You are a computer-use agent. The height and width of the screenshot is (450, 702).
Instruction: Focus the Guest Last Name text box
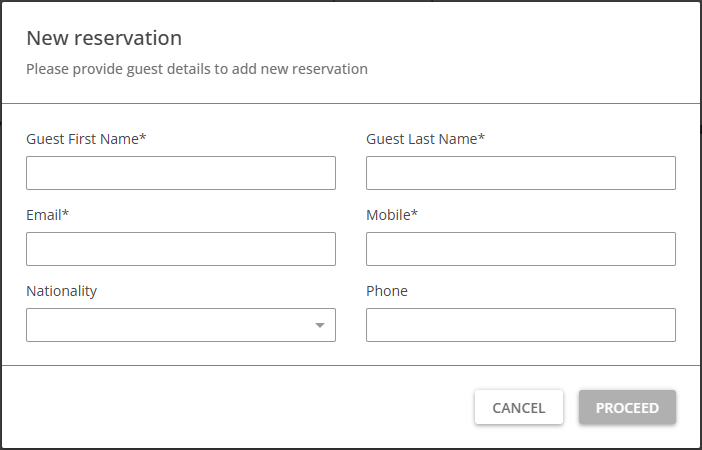pos(520,173)
